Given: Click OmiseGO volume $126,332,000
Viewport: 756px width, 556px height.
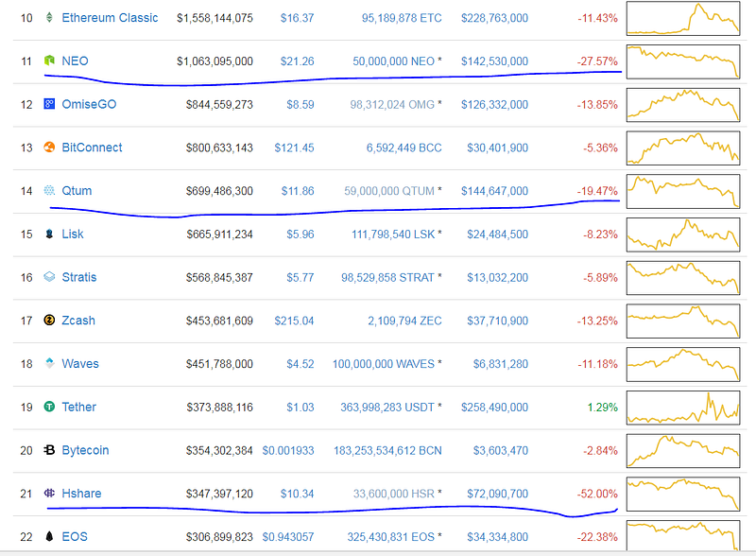Looking at the screenshot, I should click(x=494, y=104).
